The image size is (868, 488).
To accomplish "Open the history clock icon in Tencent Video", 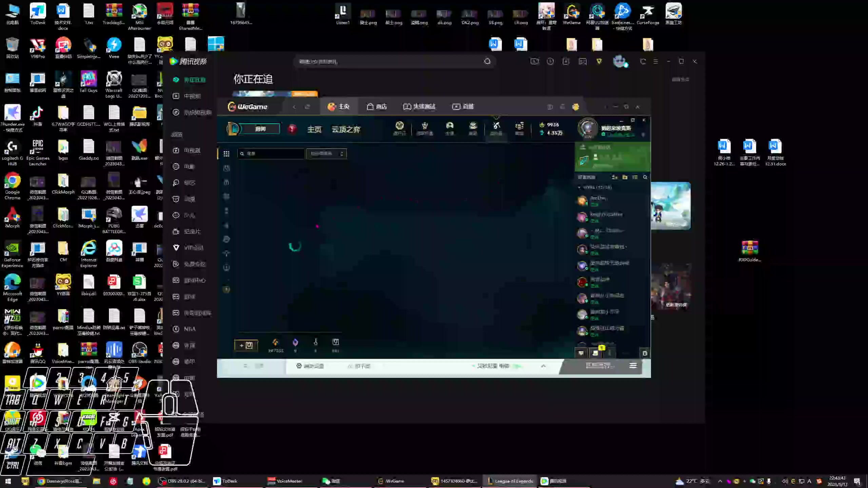I will [550, 61].
